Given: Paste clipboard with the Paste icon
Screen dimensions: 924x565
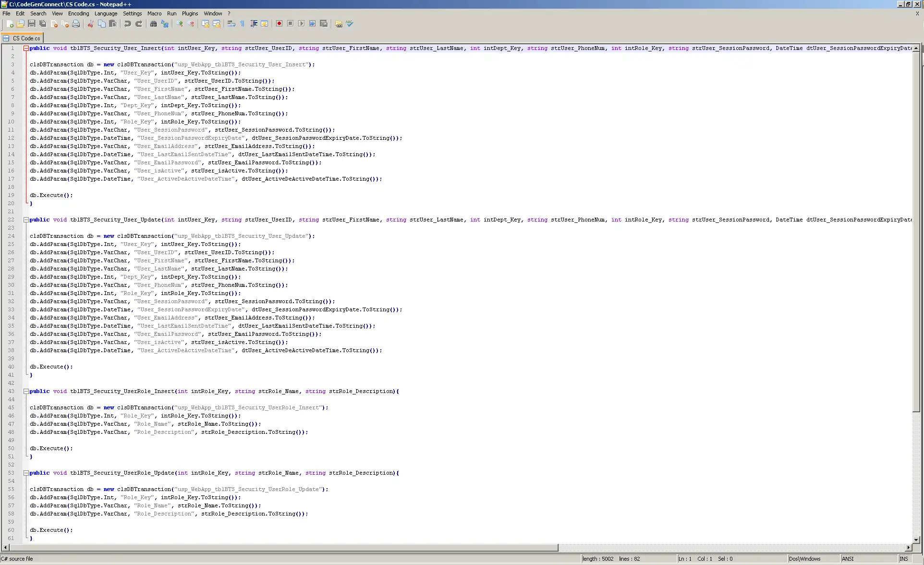Looking at the screenshot, I should point(113,24).
